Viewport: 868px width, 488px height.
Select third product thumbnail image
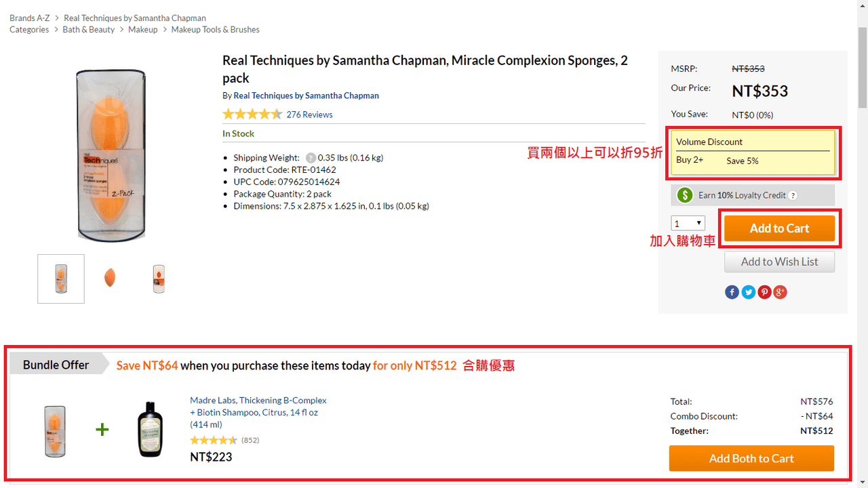pos(159,279)
